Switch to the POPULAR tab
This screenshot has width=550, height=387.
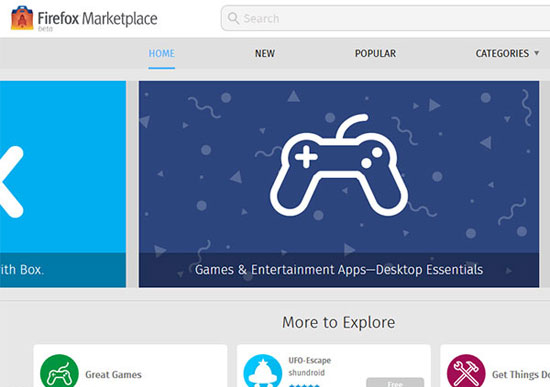[x=375, y=53]
